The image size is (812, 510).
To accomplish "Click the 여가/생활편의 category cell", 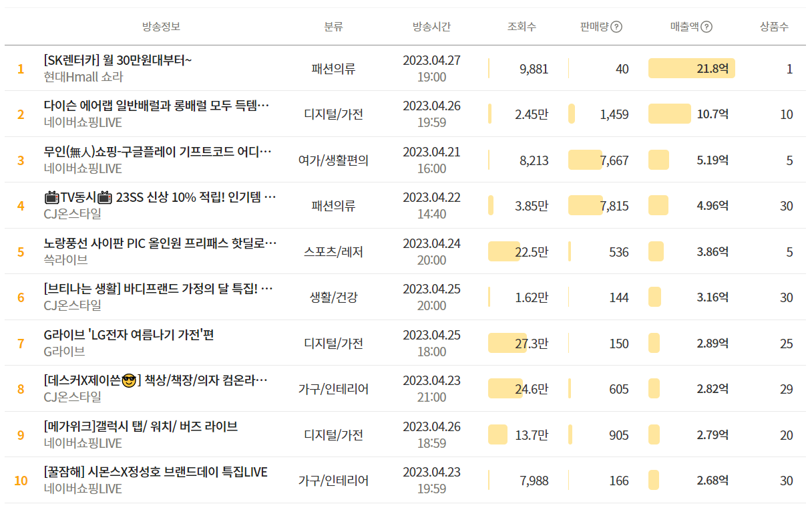I will click(333, 160).
